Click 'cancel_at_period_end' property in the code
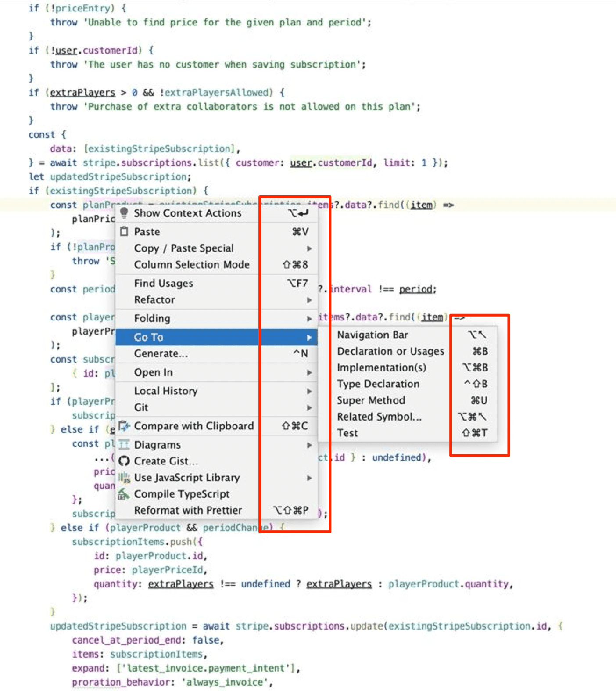The height and width of the screenshot is (691, 616). [126, 640]
